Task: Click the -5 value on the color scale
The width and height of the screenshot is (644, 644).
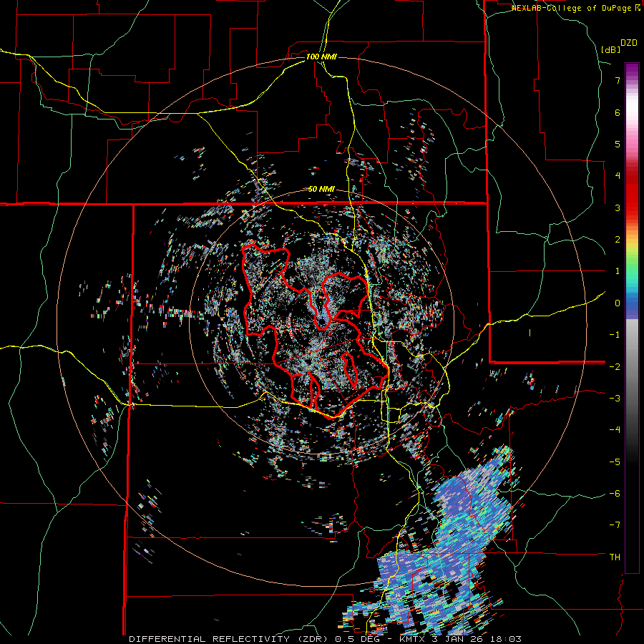Action: click(615, 462)
